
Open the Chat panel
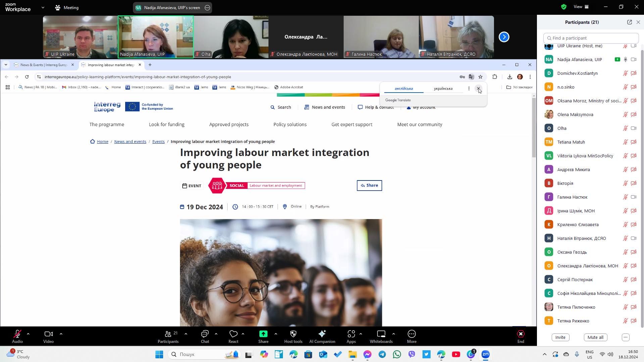click(205, 337)
